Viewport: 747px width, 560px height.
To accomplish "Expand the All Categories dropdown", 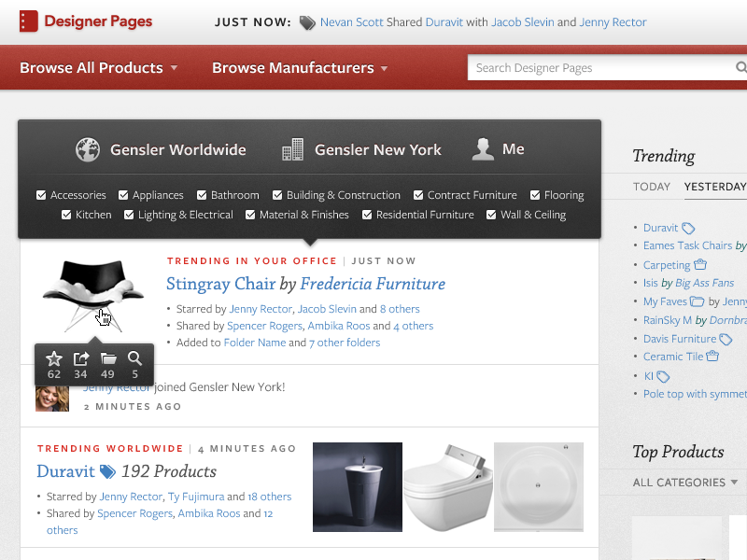I will [685, 483].
